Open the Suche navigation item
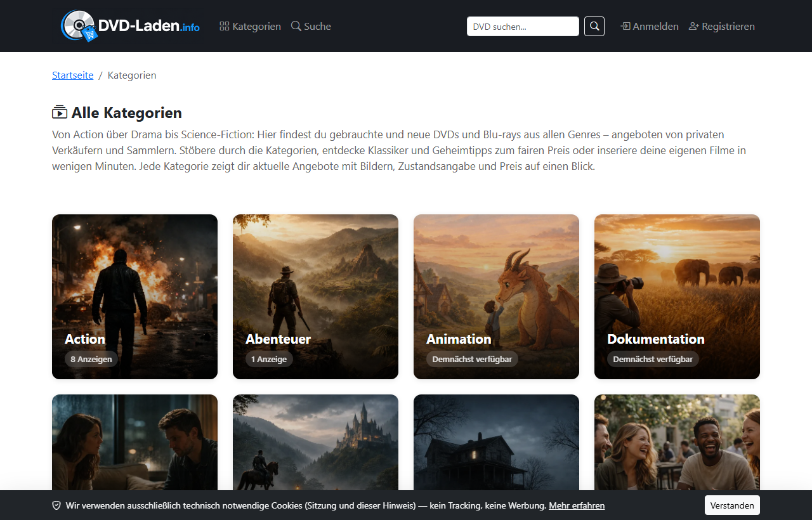 pos(311,26)
